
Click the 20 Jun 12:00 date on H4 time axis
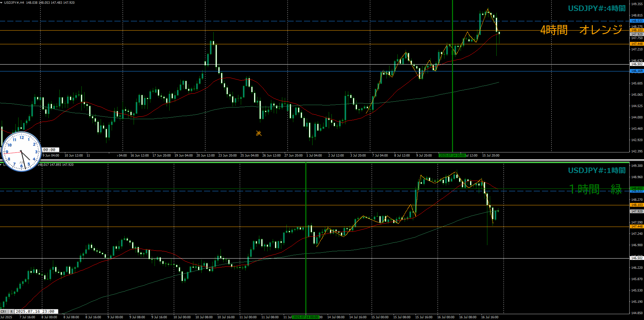(x=205, y=156)
